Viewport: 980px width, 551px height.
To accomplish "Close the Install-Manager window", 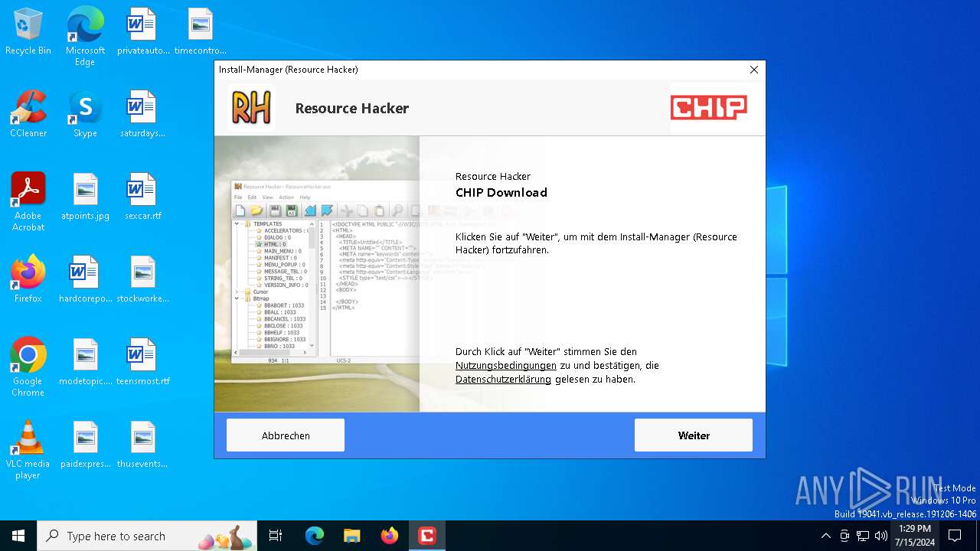I will [x=754, y=70].
